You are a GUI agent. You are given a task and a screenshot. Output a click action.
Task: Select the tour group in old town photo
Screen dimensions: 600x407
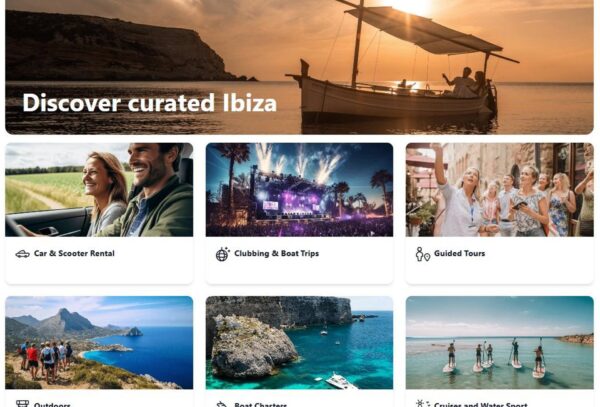(x=500, y=190)
